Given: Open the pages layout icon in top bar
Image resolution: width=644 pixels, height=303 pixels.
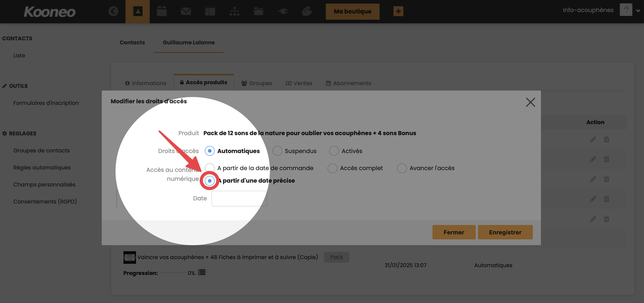Looking at the screenshot, I should [210, 11].
